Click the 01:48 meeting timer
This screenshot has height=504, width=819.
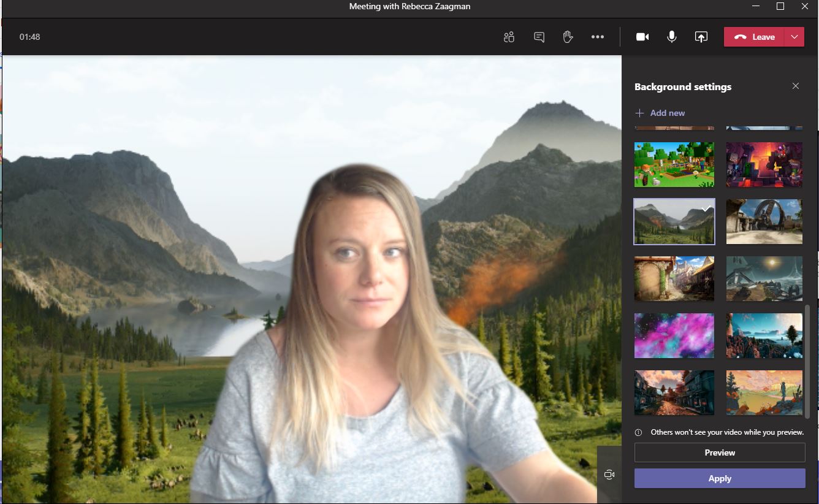(x=29, y=37)
